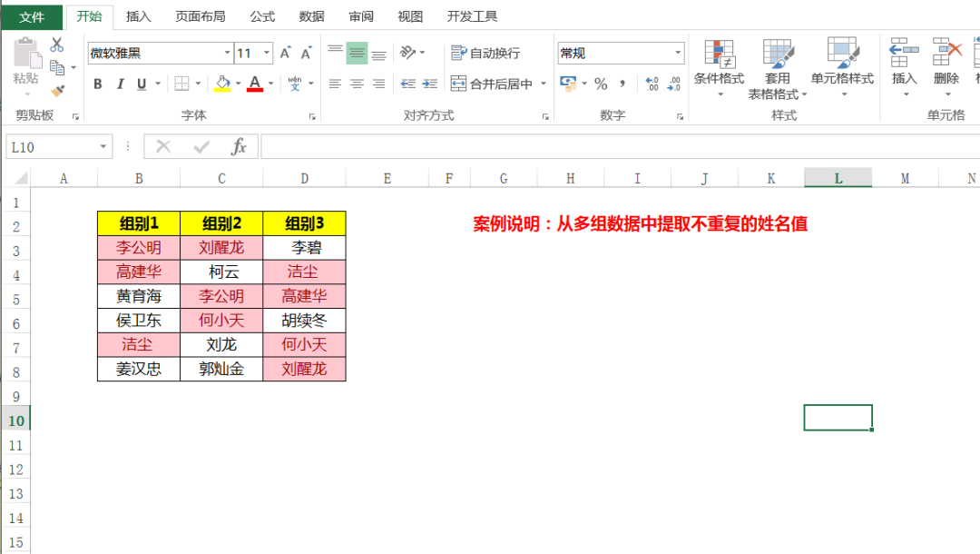Image resolution: width=980 pixels, height=554 pixels.
Task: Click the Underline icon
Action: (141, 84)
